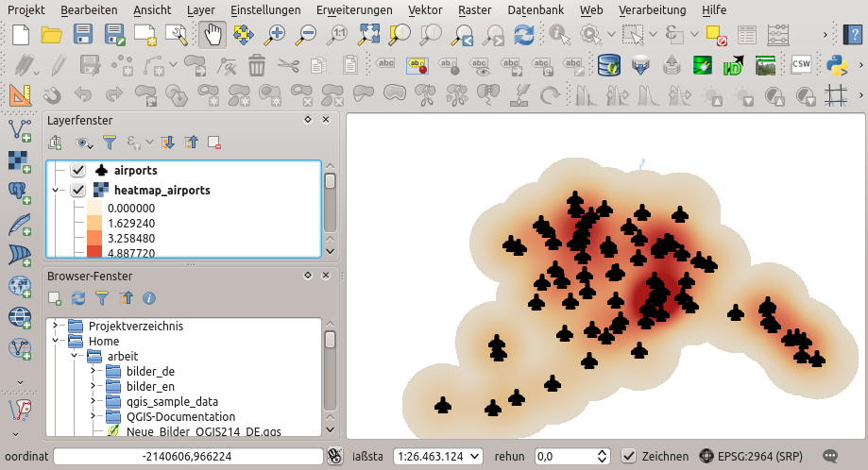Viewport: 868px width, 470px height.
Task: Expand the qgis_sample_data folder
Action: (93, 401)
